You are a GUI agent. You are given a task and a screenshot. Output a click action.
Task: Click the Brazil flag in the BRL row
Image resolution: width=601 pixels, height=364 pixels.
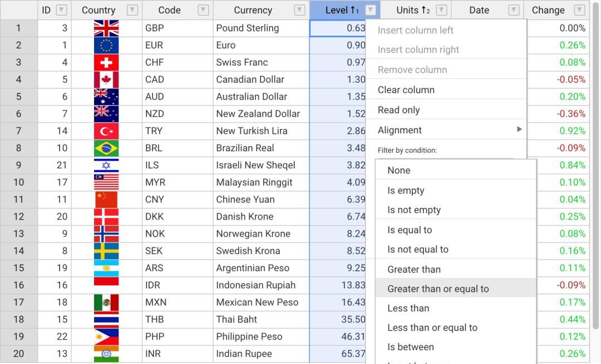pos(106,148)
